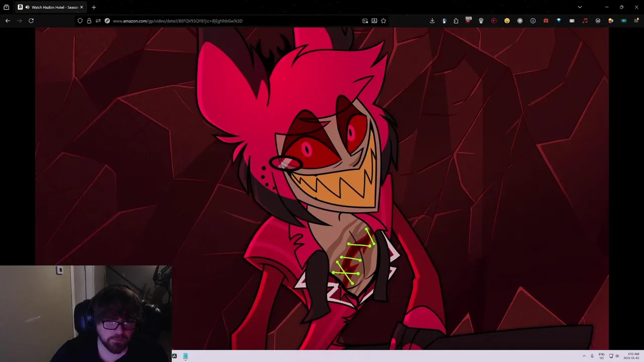The width and height of the screenshot is (644, 362).
Task: Open the multicolor circles extension
Action: (611, 21)
